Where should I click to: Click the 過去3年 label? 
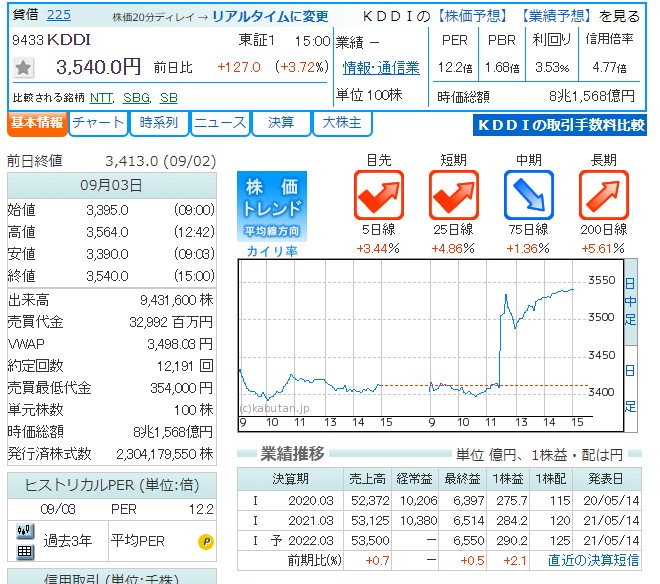(67, 541)
